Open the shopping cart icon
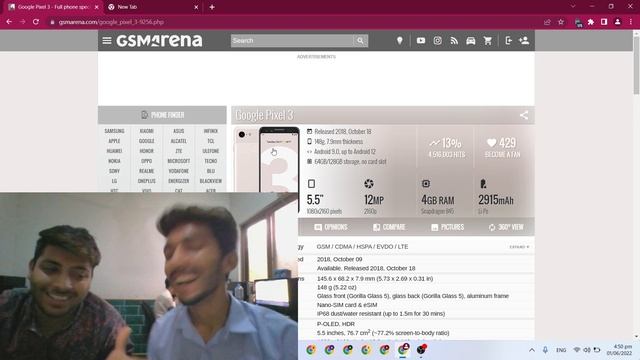 (x=487, y=40)
